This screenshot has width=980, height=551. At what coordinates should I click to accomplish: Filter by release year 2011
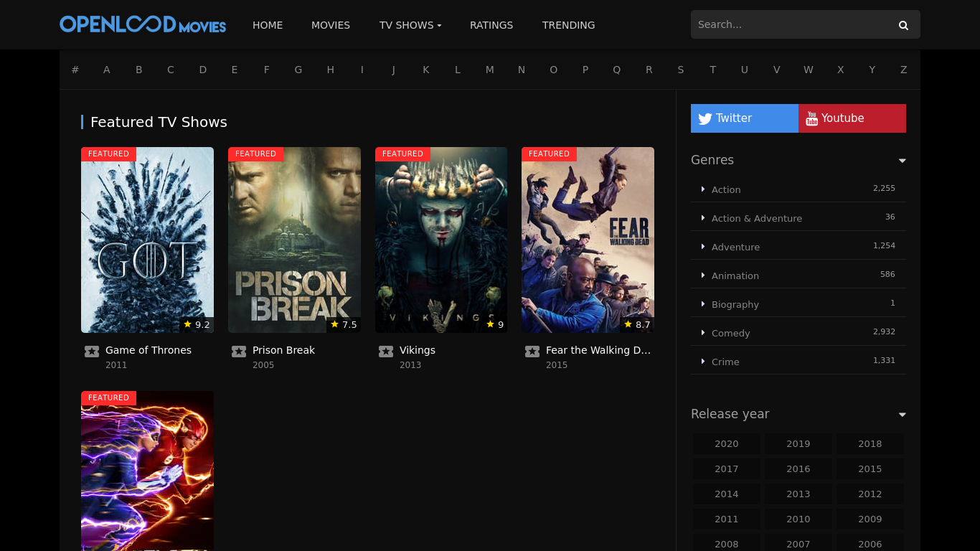(726, 519)
